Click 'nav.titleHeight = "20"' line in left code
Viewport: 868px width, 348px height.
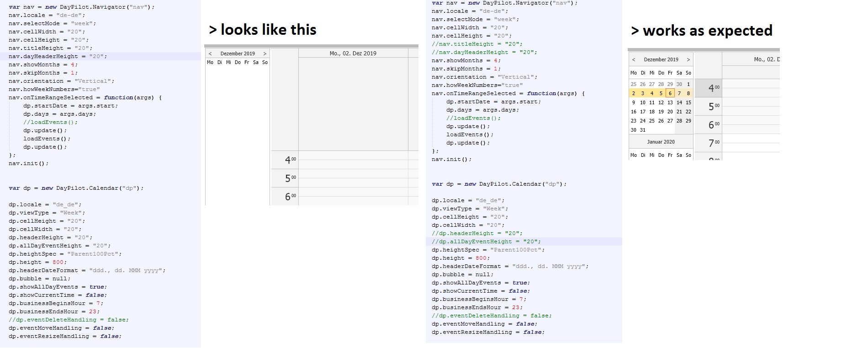click(50, 48)
